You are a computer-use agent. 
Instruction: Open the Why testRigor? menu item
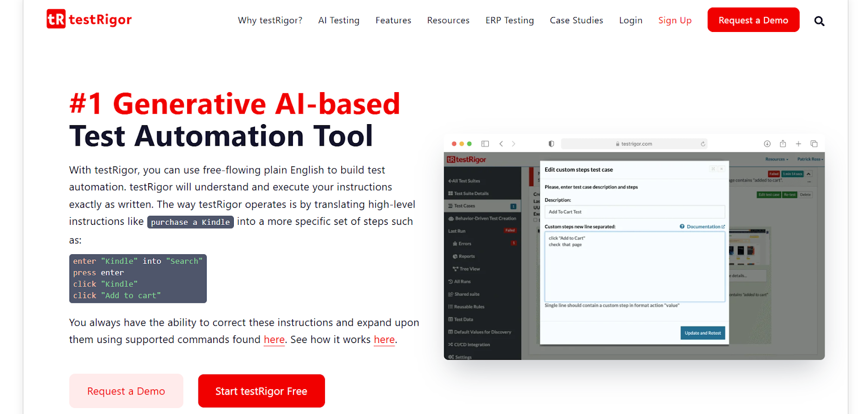coord(270,21)
